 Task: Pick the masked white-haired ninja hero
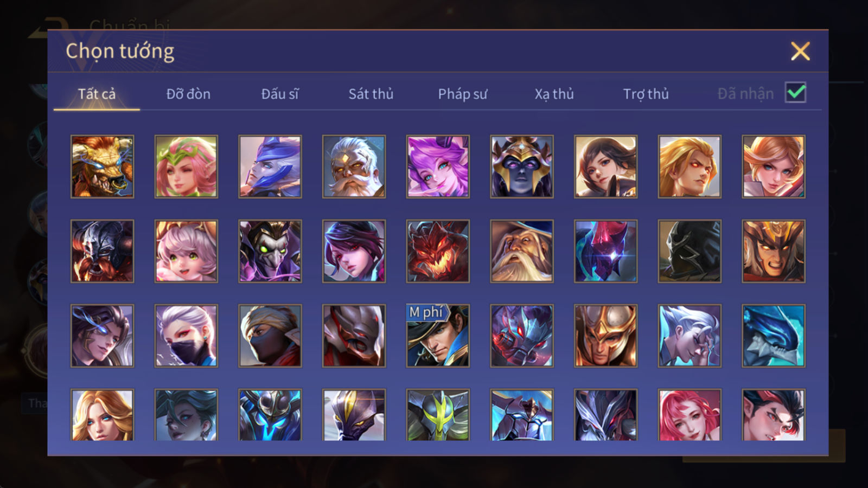(x=186, y=336)
